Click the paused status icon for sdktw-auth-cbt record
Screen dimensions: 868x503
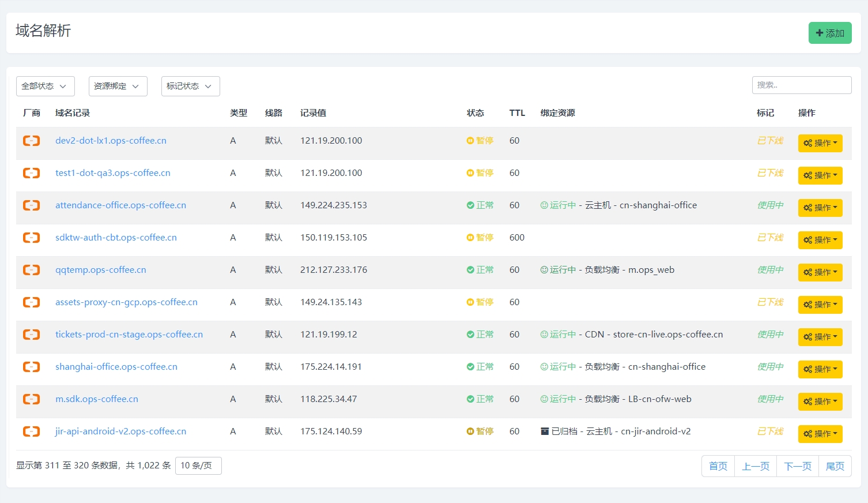470,238
